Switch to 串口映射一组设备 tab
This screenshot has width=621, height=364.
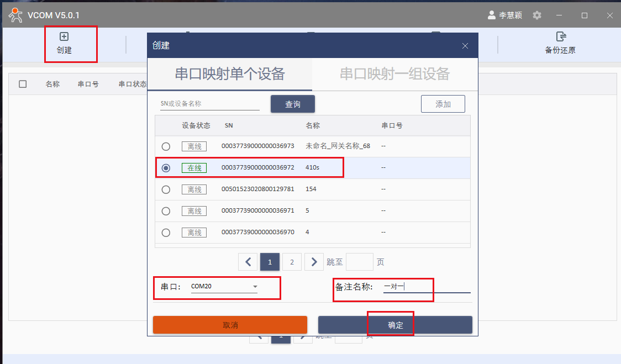coord(394,74)
